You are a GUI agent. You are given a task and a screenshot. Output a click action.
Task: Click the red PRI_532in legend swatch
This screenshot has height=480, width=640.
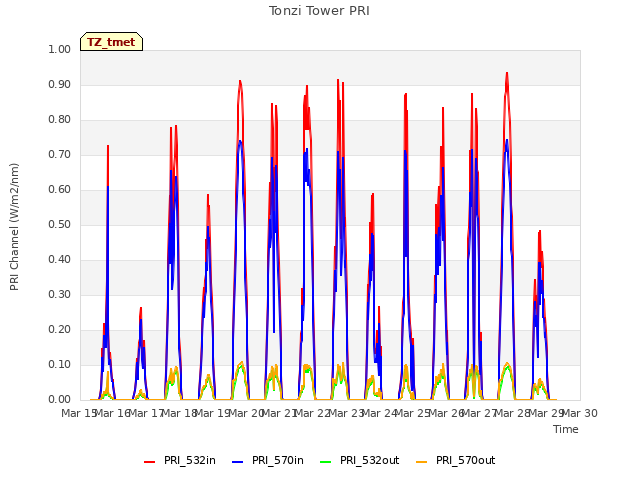tap(150, 462)
